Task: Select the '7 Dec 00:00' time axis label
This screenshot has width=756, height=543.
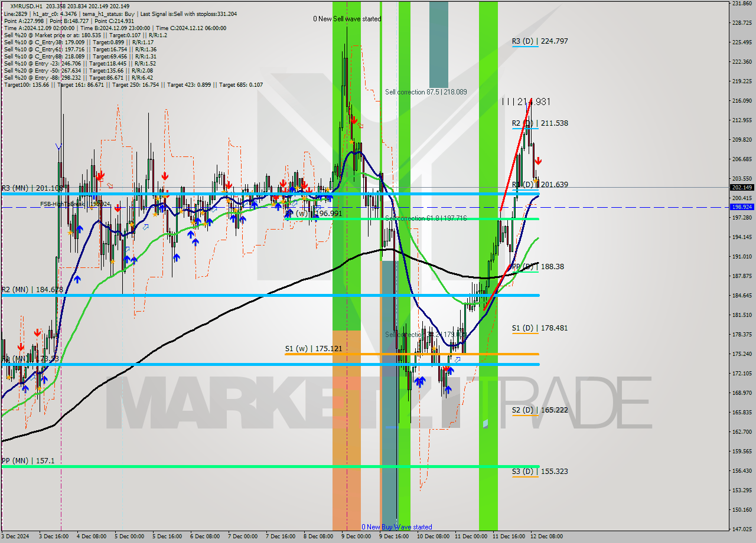Action: (243, 537)
